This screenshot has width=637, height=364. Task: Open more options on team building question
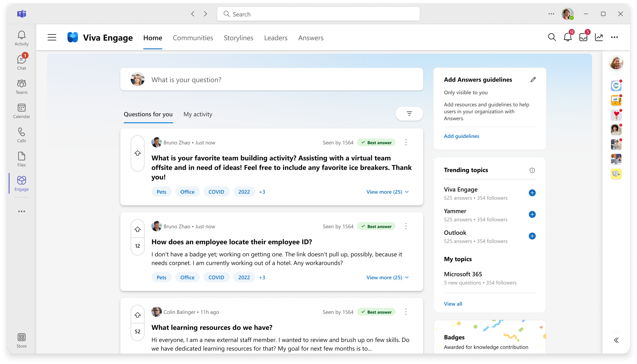pos(406,142)
